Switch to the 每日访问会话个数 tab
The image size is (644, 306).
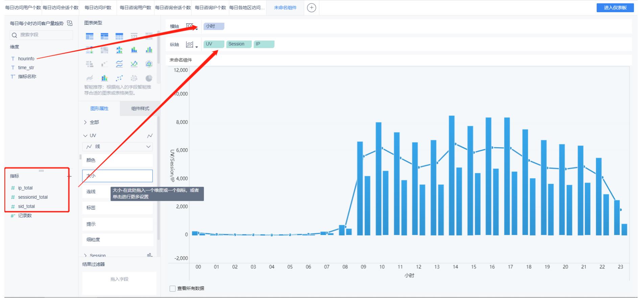tap(61, 7)
